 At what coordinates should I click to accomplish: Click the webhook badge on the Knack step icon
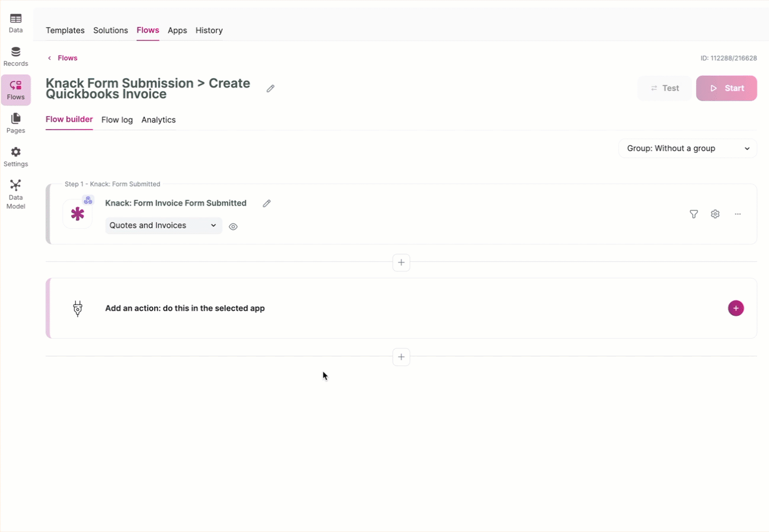[88, 200]
